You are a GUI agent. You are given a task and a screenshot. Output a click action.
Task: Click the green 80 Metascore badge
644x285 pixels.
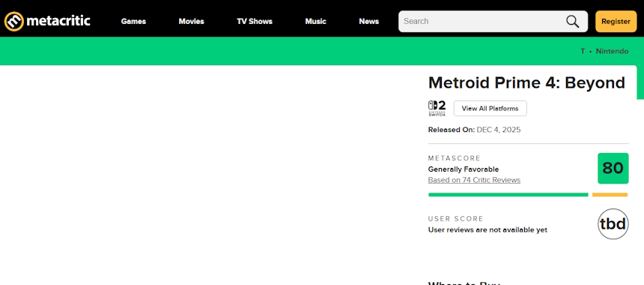click(613, 168)
